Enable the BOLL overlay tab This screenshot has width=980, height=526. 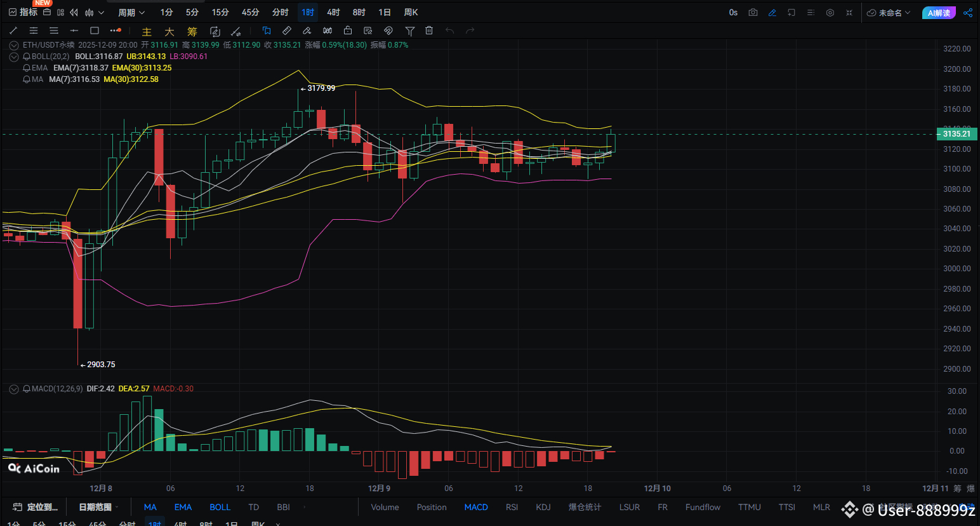tap(220, 507)
